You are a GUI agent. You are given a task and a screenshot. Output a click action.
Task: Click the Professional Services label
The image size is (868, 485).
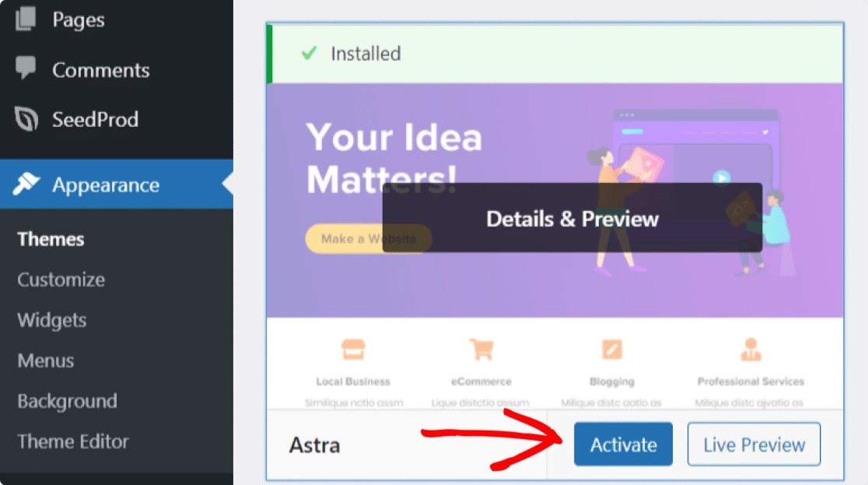[751, 381]
